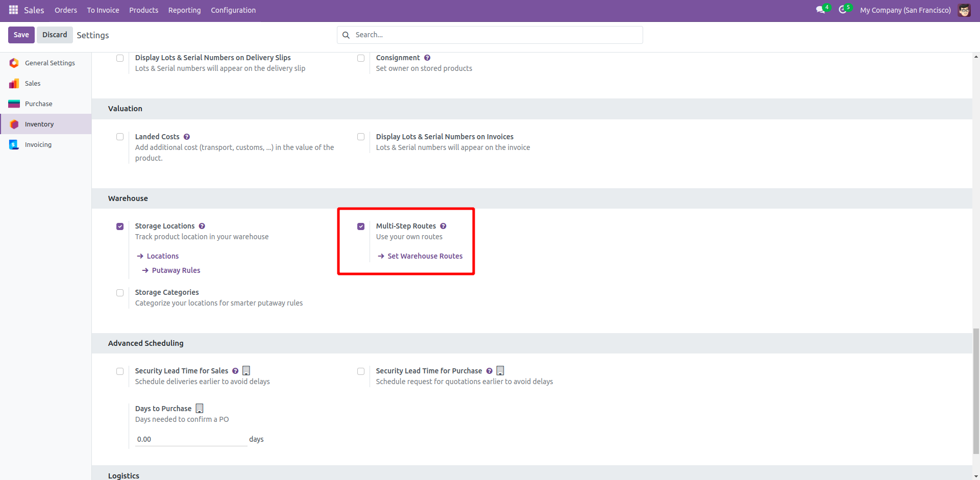Click help icon next to Multi-Step Routes
This screenshot has height=480, width=980.
(443, 226)
